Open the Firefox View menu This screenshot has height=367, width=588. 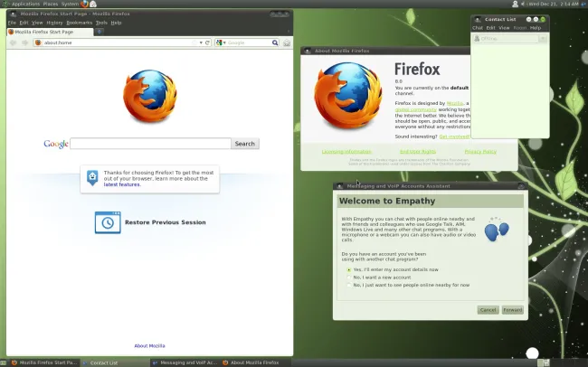[x=37, y=23]
